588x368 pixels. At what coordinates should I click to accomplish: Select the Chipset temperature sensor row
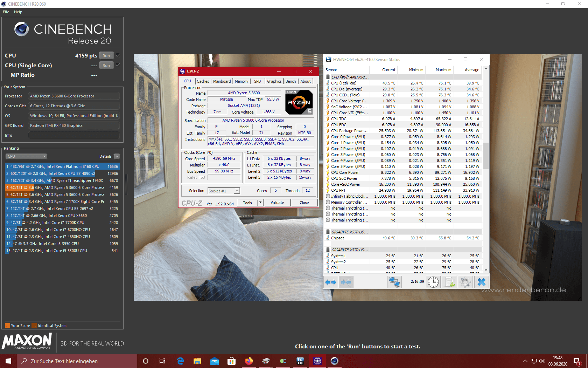pos(403,238)
